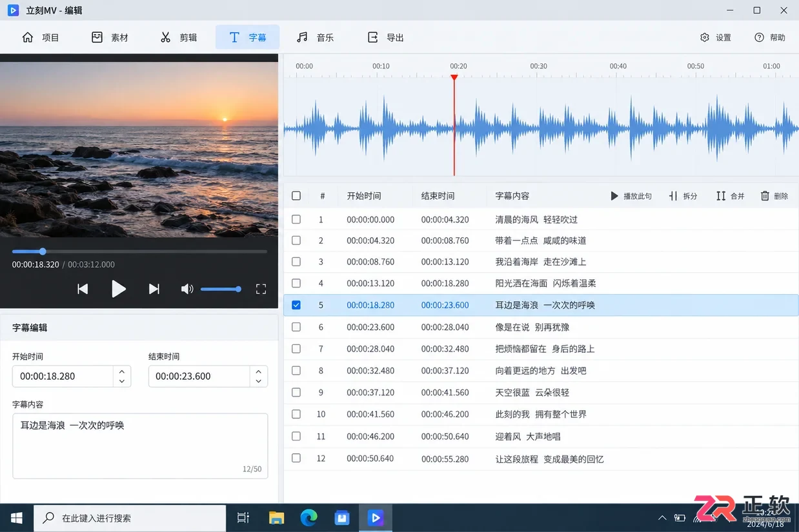The width and height of the screenshot is (799, 532).
Task: Skip to previous subtitle in player
Action: (83, 289)
